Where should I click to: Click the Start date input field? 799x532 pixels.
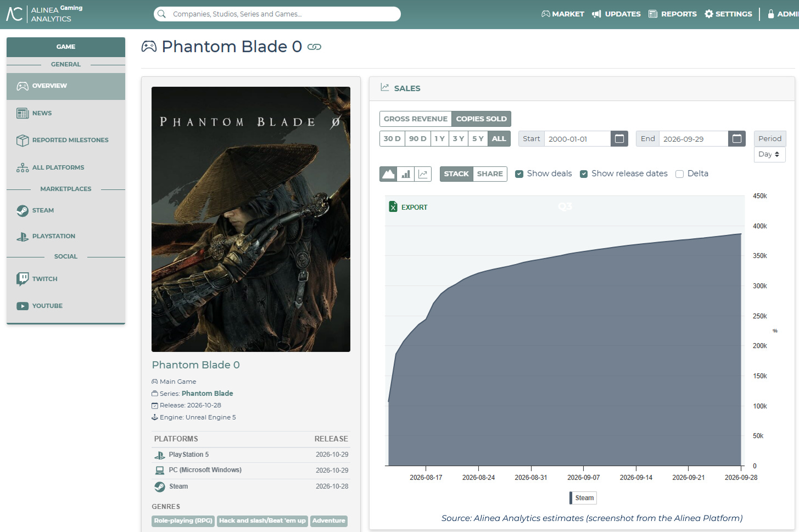(578, 139)
